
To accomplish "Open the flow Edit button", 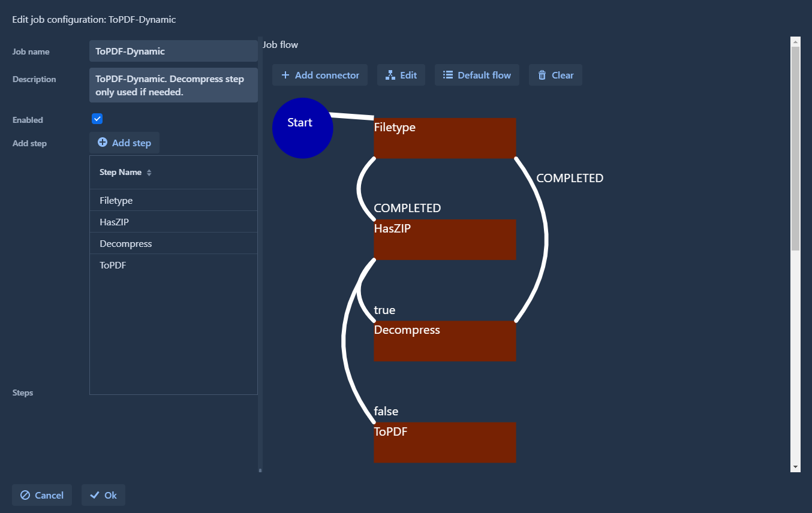I will 401,75.
